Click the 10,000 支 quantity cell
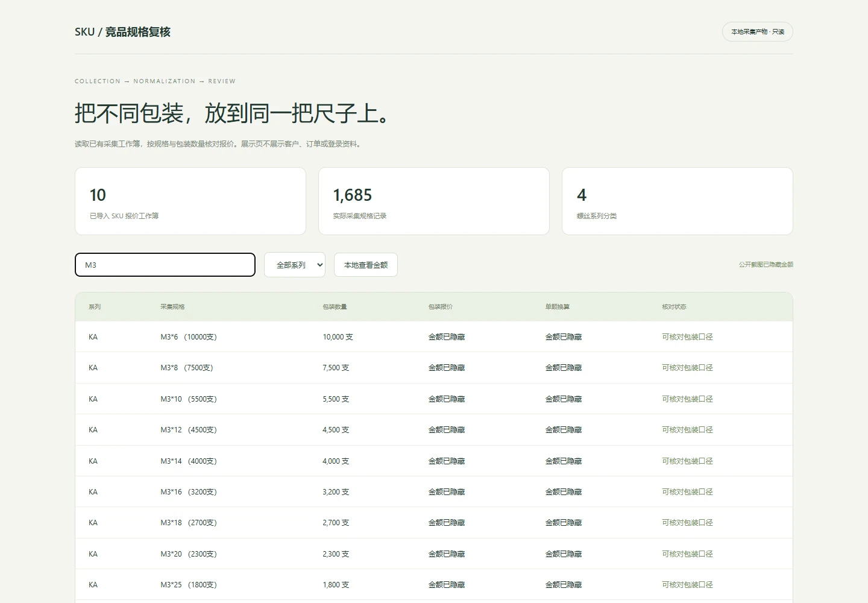Image resolution: width=868 pixels, height=603 pixels. pos(338,337)
